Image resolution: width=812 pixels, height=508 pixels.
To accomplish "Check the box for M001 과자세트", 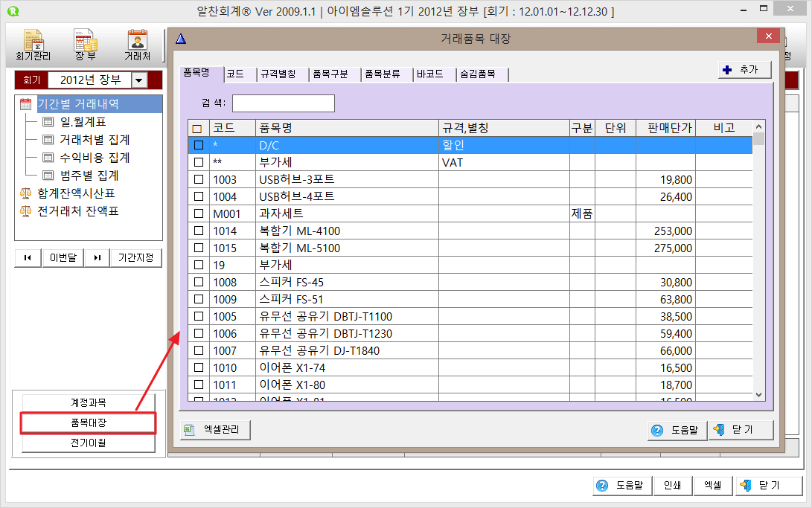I will [x=198, y=213].
